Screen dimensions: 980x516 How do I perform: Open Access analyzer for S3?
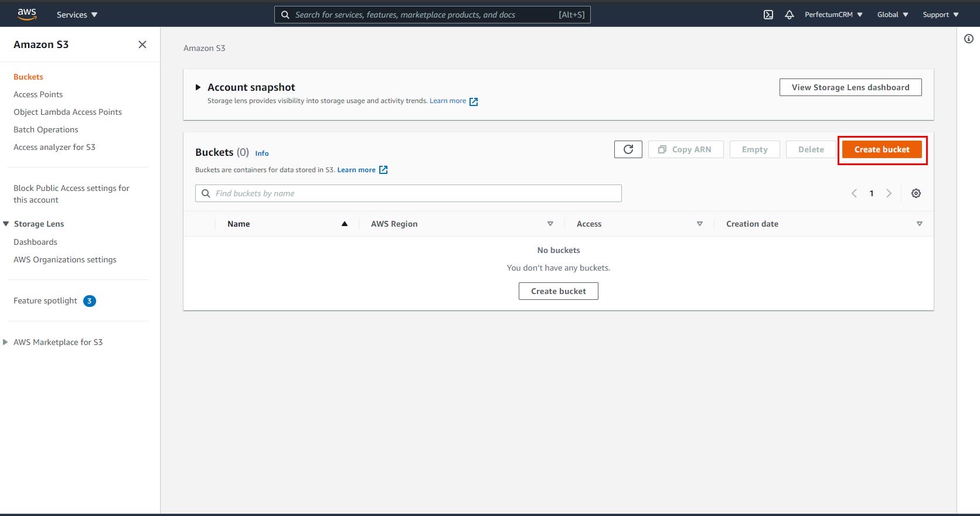55,147
